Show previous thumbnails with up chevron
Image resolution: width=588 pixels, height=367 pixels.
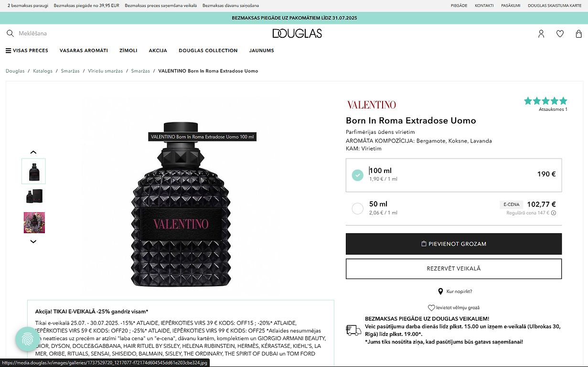(33, 152)
